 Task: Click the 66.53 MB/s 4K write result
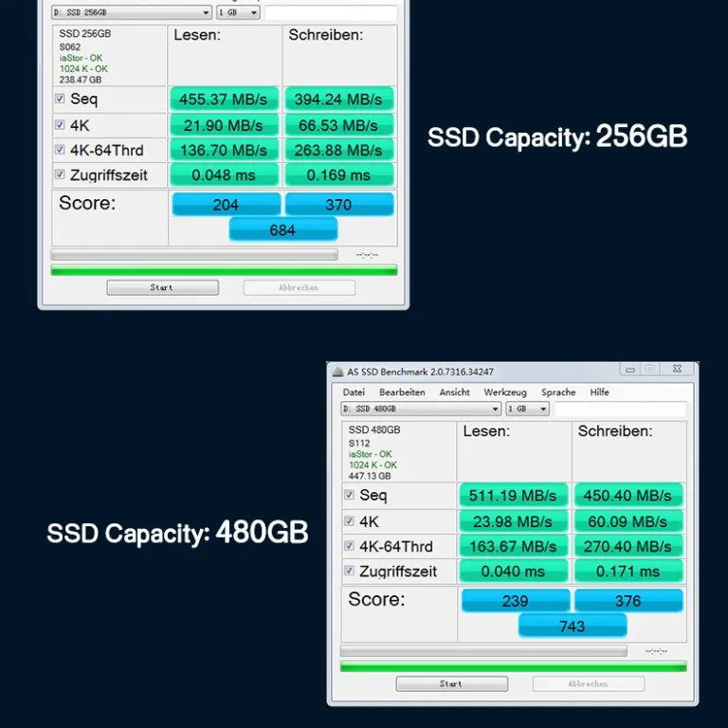coord(338,125)
